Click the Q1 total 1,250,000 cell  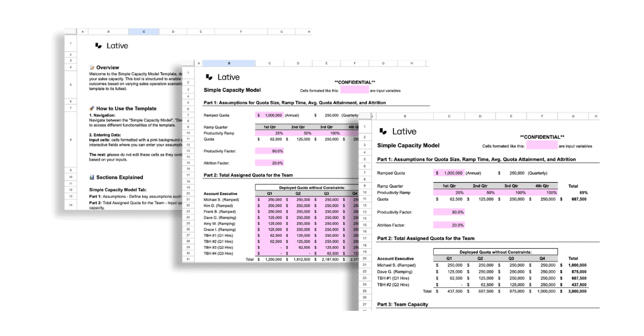270,259
